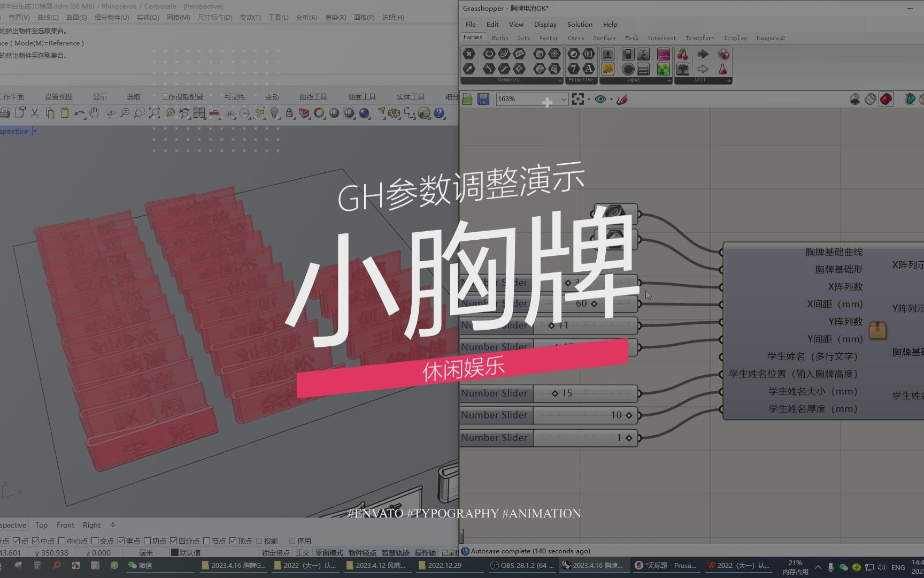The image size is (924, 578).
Task: Select the wireframe preview mode icon in Grasshopper
Action: 871,99
